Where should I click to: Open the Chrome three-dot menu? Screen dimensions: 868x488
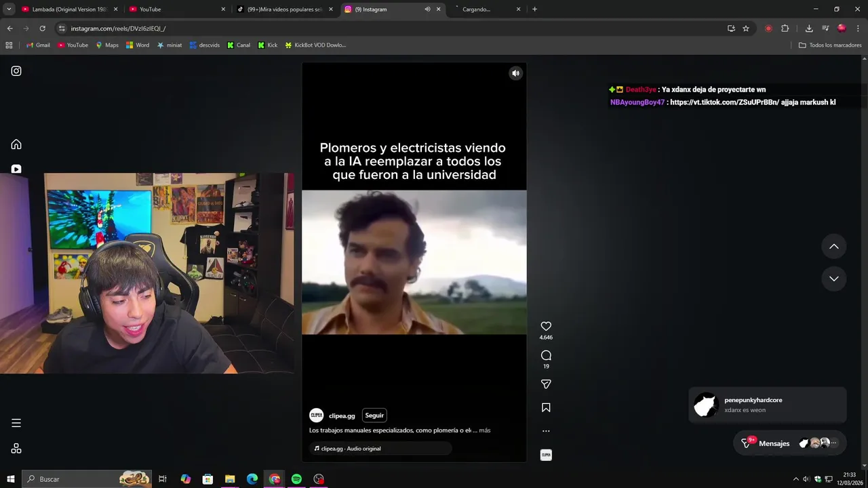[858, 28]
